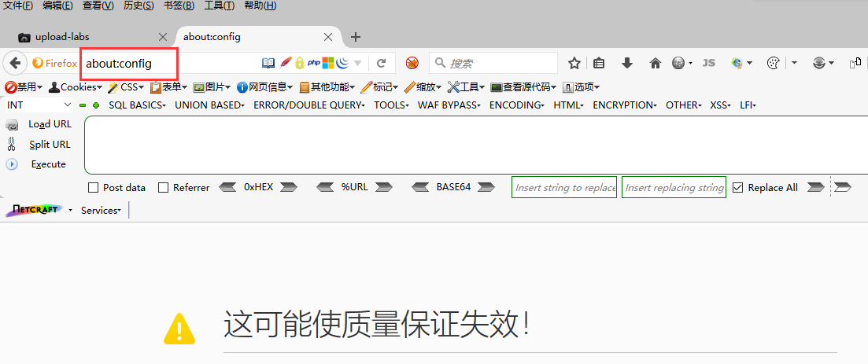Click the Insert string to replace field
This screenshot has height=364, width=868.
click(564, 188)
